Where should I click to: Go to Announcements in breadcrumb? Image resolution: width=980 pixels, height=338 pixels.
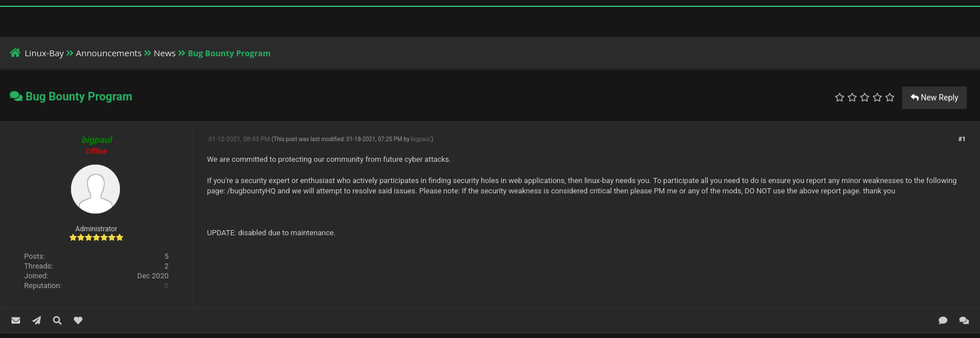[108, 53]
